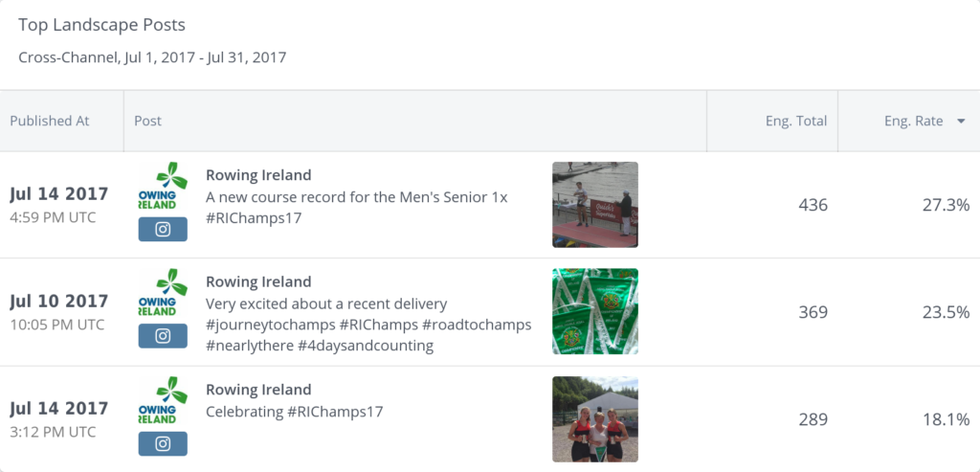
Task: Open the Celebrating #RIChamps17 post thumbnail
Action: click(x=594, y=419)
